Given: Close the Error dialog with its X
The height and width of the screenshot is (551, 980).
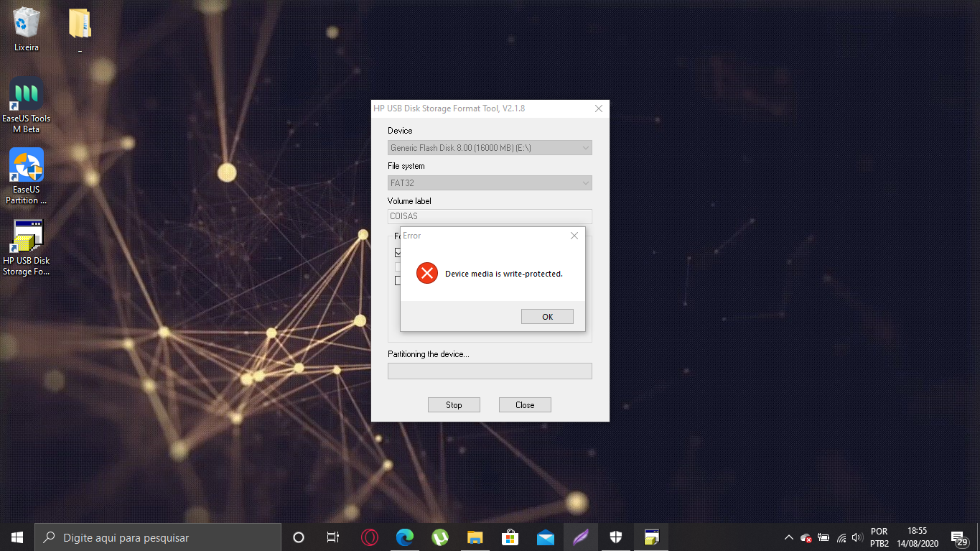Looking at the screenshot, I should [x=574, y=236].
